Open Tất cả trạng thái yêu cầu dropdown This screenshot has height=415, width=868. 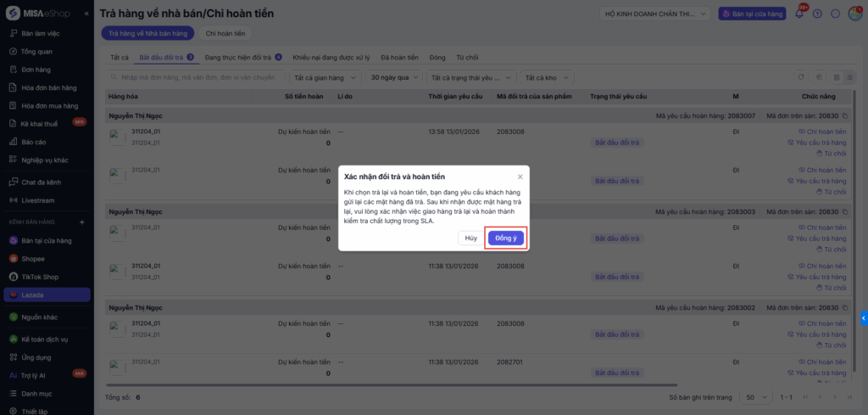pos(471,77)
